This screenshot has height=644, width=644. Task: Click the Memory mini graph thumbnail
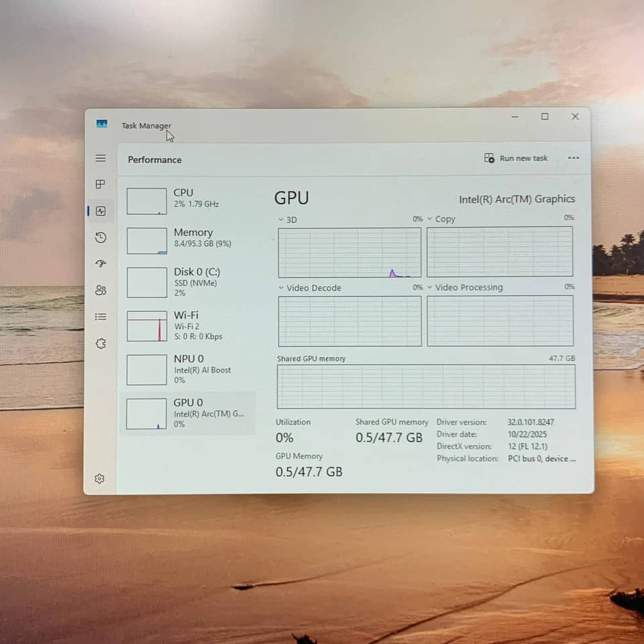(x=147, y=241)
